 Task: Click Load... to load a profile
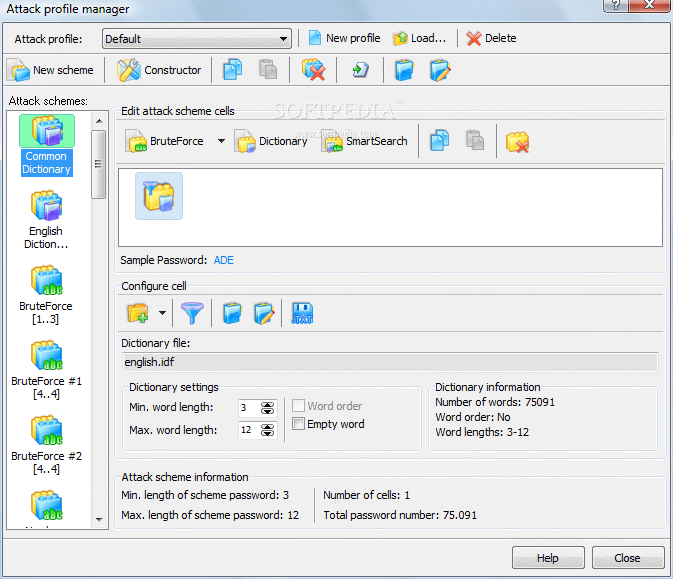coord(419,38)
